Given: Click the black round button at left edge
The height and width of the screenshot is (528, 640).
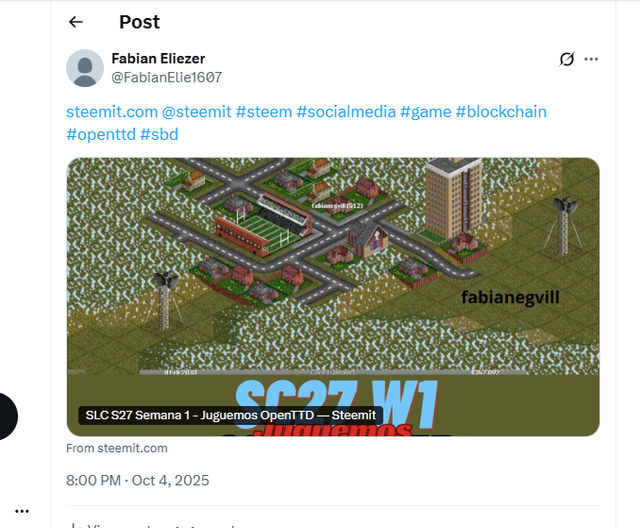Looking at the screenshot, I should 8,416.
